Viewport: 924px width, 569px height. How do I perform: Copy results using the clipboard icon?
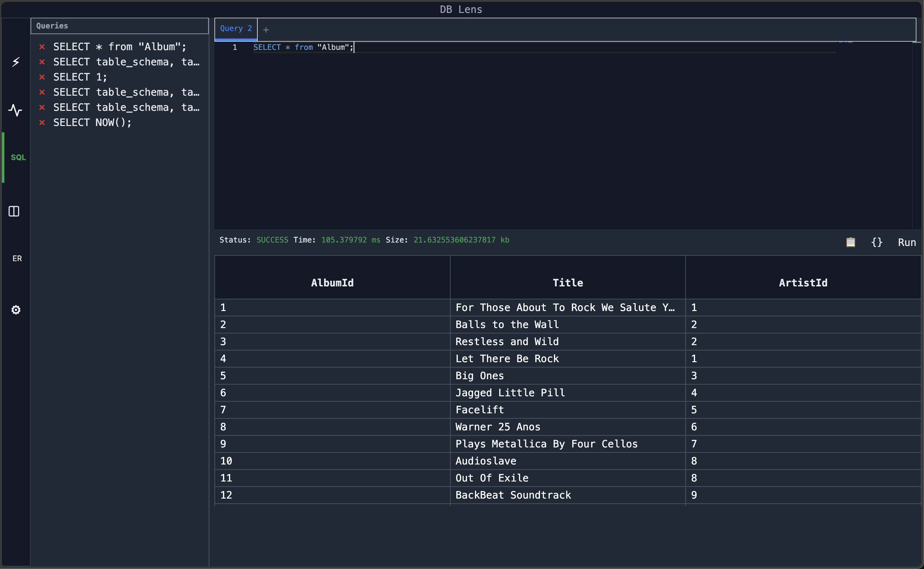(x=851, y=242)
